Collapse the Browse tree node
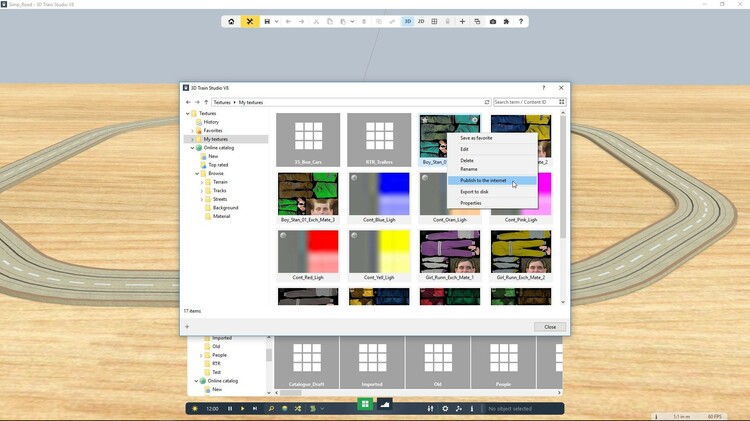750x421 pixels. click(x=197, y=174)
